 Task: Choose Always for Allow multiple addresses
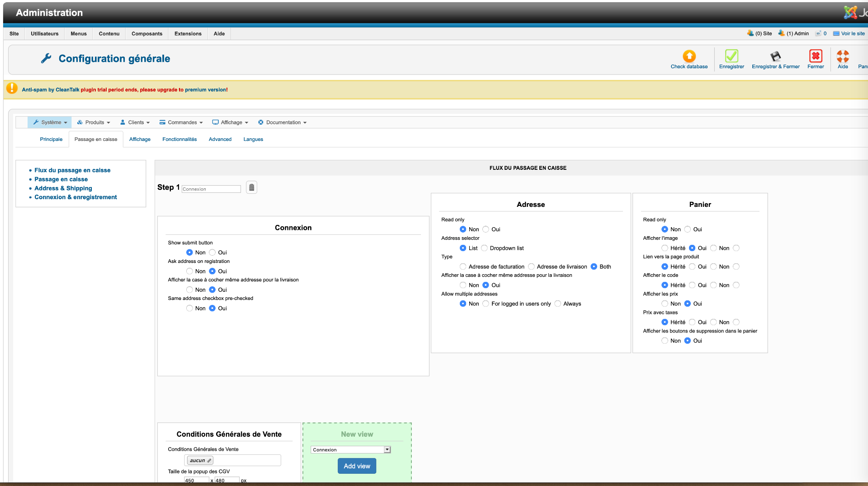[558, 304]
